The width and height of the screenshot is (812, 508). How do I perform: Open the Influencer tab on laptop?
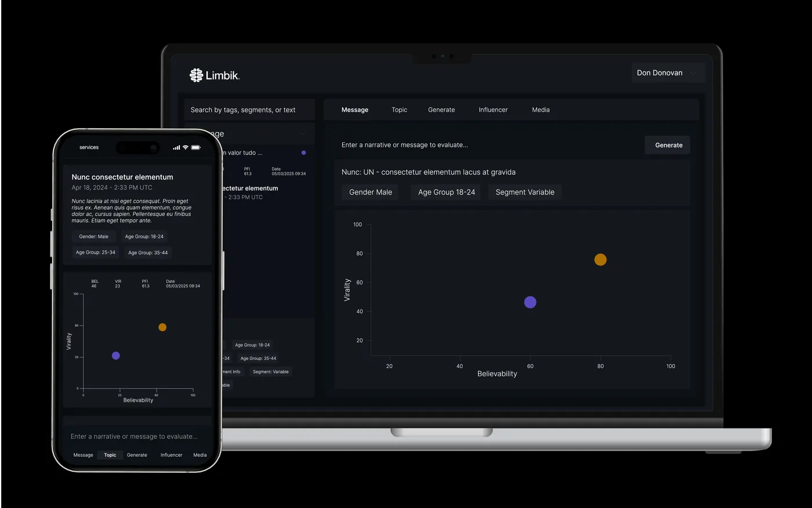pos(493,110)
